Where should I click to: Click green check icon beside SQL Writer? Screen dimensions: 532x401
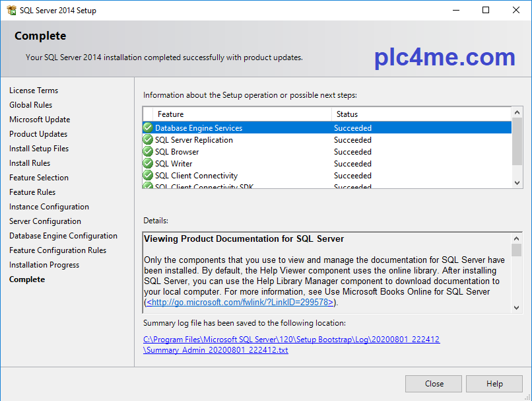pos(148,164)
